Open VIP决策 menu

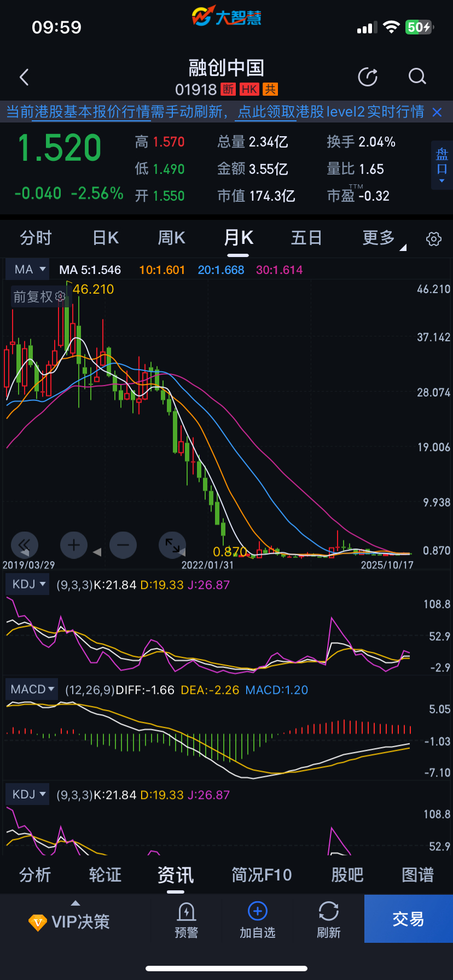69,922
